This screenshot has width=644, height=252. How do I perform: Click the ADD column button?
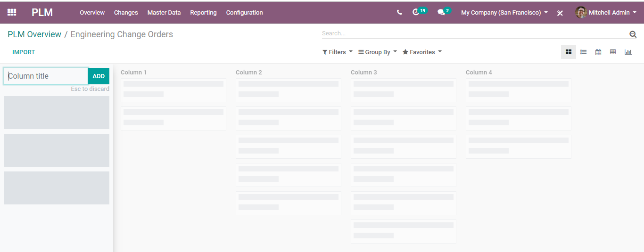coord(99,76)
